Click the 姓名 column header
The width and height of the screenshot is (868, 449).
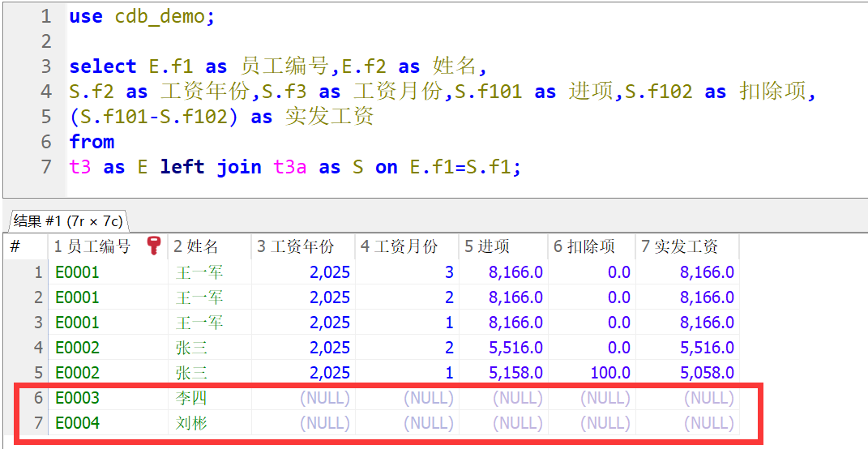(196, 246)
